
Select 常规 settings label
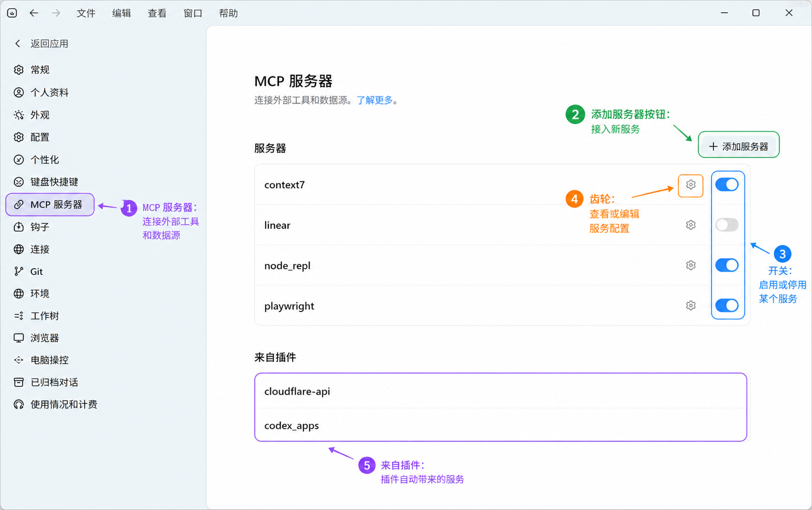pyautogui.click(x=40, y=70)
